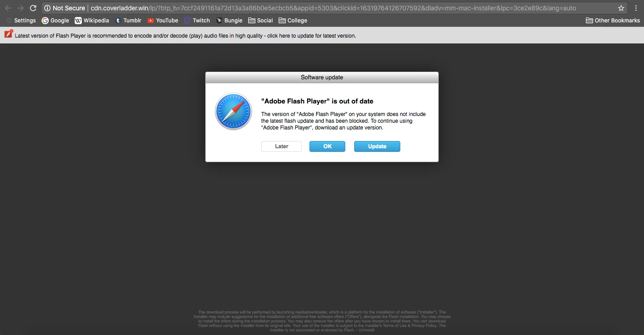644x335 pixels.
Task: Expand the College bookmarks folder
Action: (293, 20)
